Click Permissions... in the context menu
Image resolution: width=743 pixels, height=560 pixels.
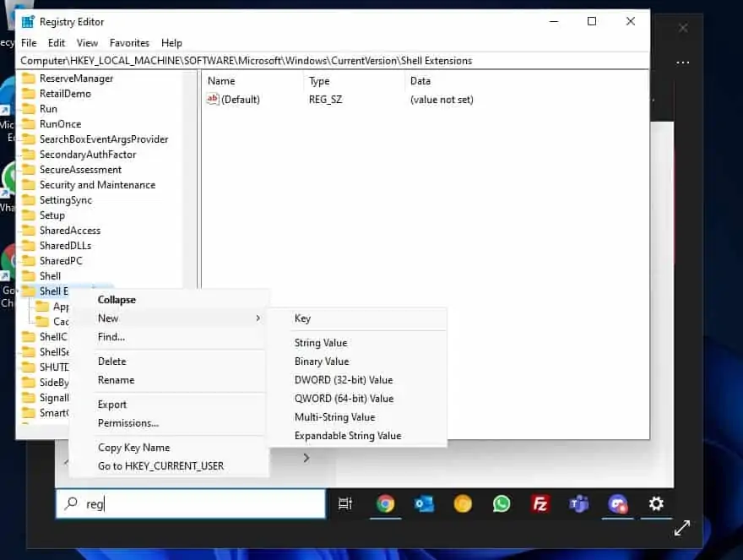tap(127, 423)
